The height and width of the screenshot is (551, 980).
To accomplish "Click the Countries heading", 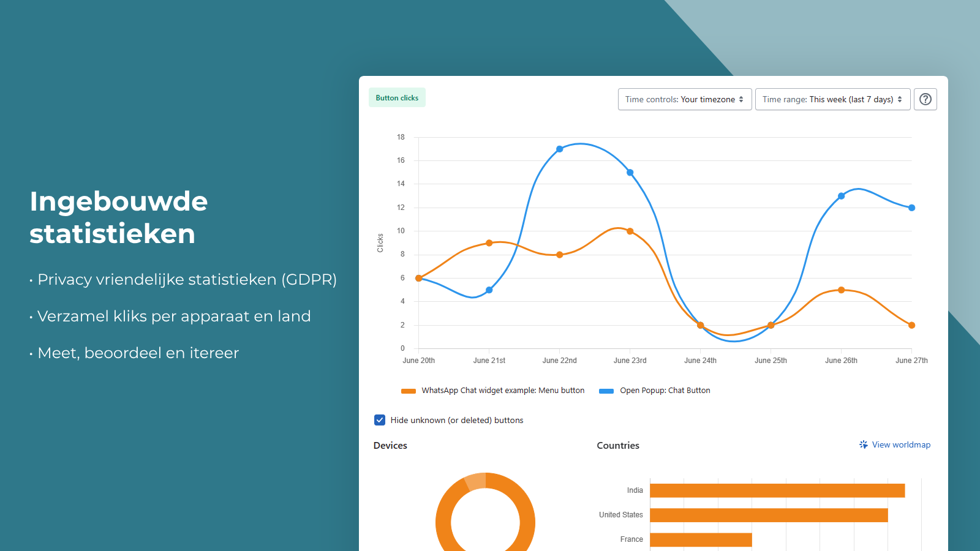I will tap(618, 446).
